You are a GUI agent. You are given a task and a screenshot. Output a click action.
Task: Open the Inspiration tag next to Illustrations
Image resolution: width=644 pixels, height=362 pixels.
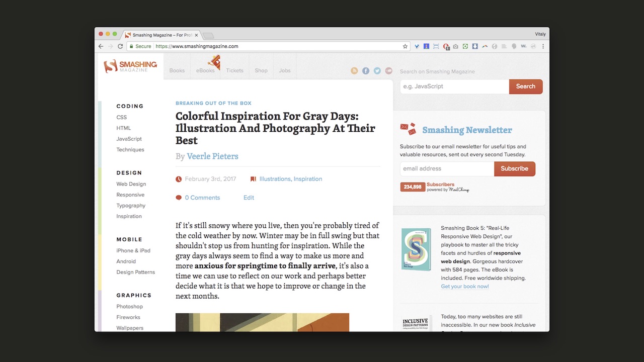308,179
